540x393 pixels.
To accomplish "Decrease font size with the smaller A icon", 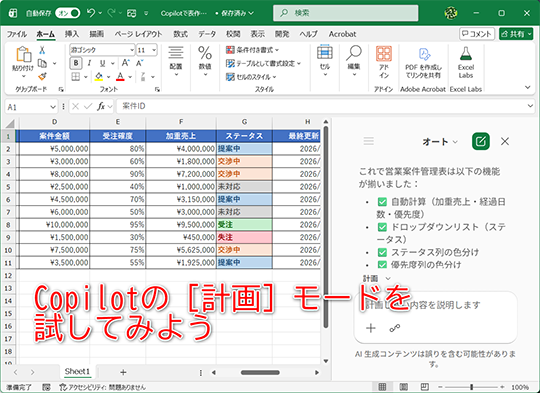I will (x=139, y=63).
